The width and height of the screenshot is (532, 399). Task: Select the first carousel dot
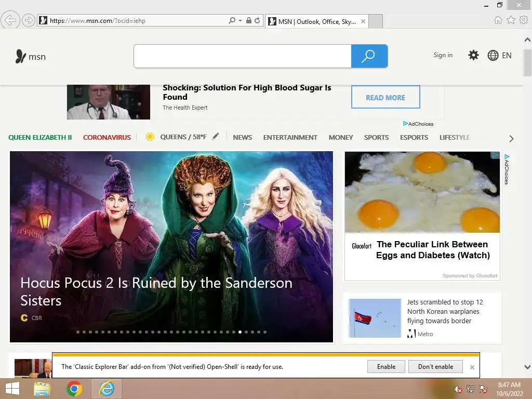78,332
